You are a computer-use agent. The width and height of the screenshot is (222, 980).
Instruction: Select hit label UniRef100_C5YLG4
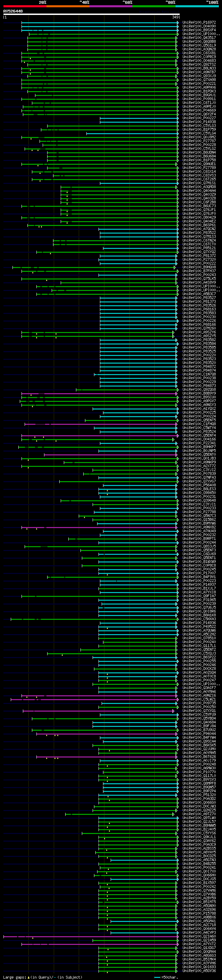tap(199, 133)
